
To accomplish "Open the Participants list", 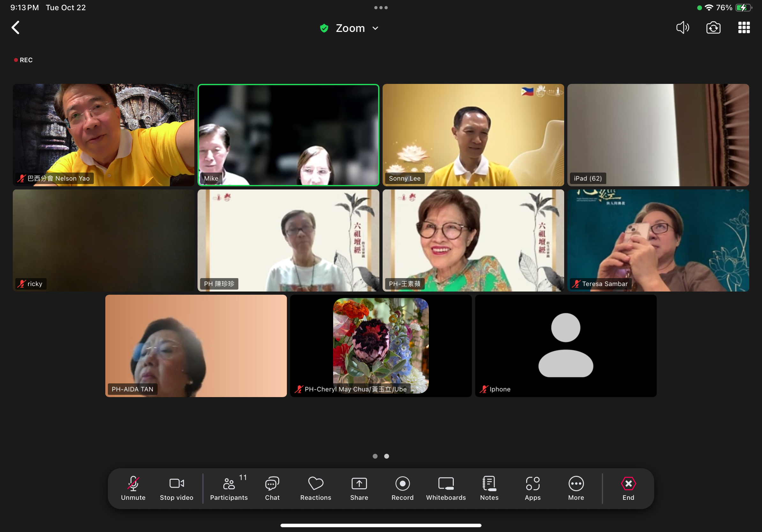I will (229, 488).
